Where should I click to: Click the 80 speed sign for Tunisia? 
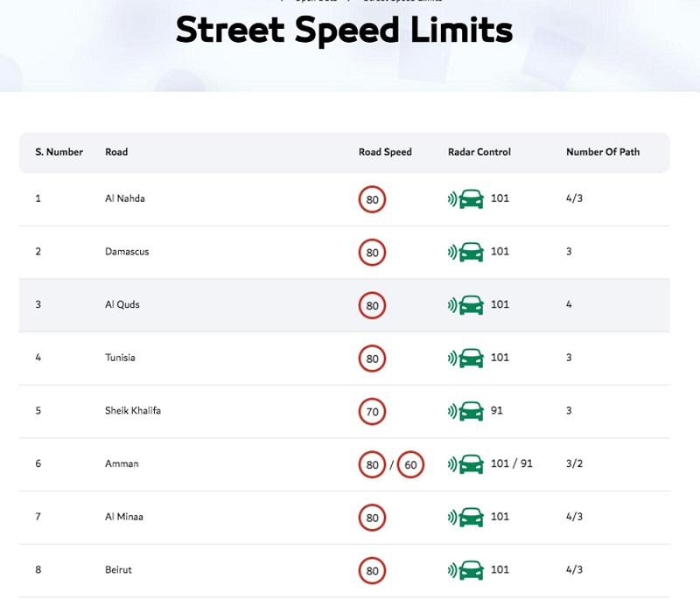point(372,359)
